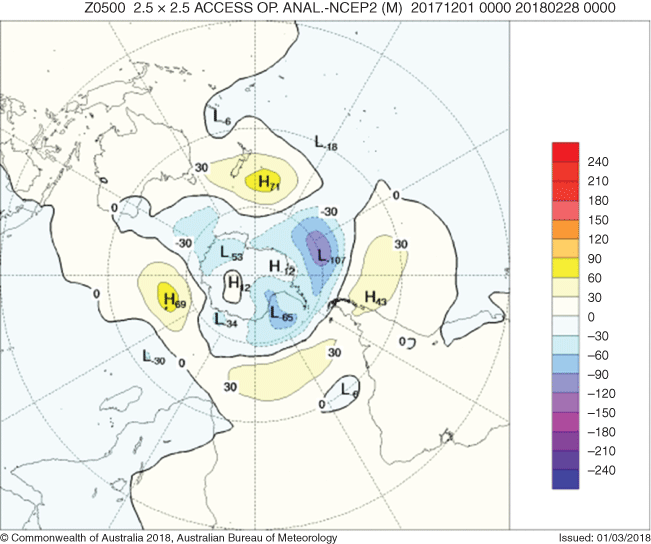Click the Z0500 text in the title
651x544 pixels.
pyautogui.click(x=105, y=8)
